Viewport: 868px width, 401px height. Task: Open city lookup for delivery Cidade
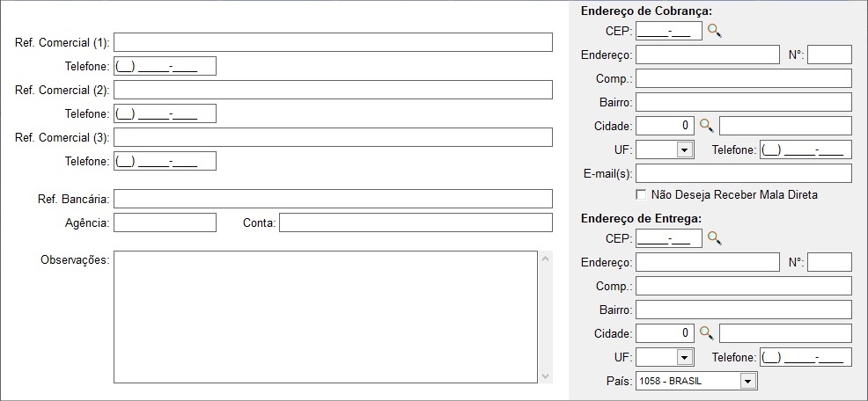[706, 333]
